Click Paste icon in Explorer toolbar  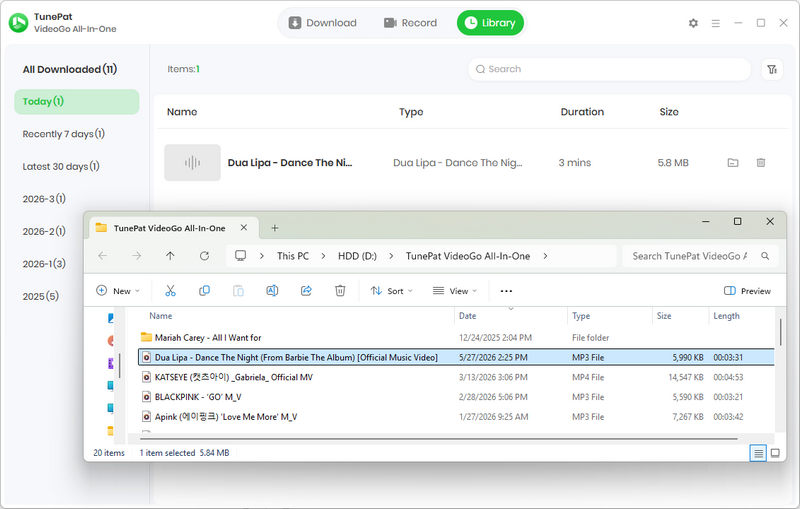point(238,291)
